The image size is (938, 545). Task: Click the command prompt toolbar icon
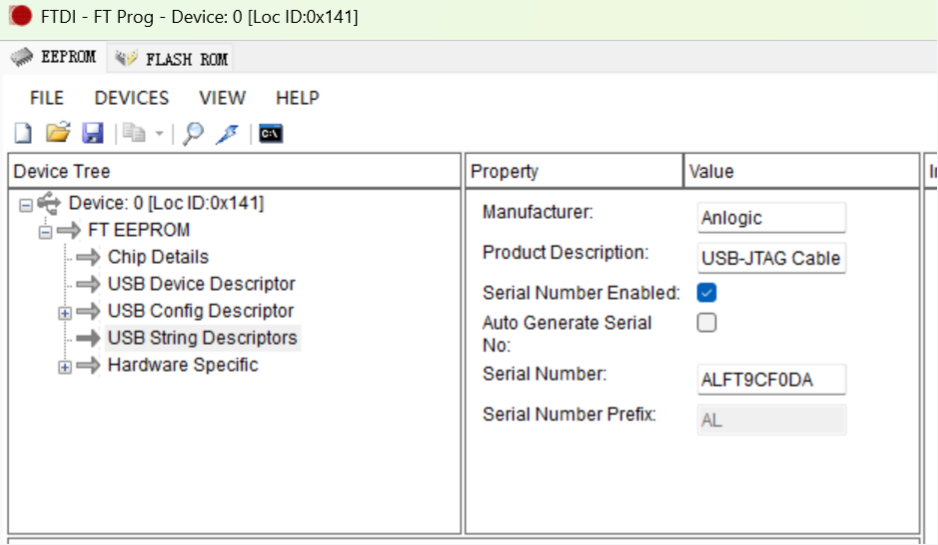tap(271, 133)
